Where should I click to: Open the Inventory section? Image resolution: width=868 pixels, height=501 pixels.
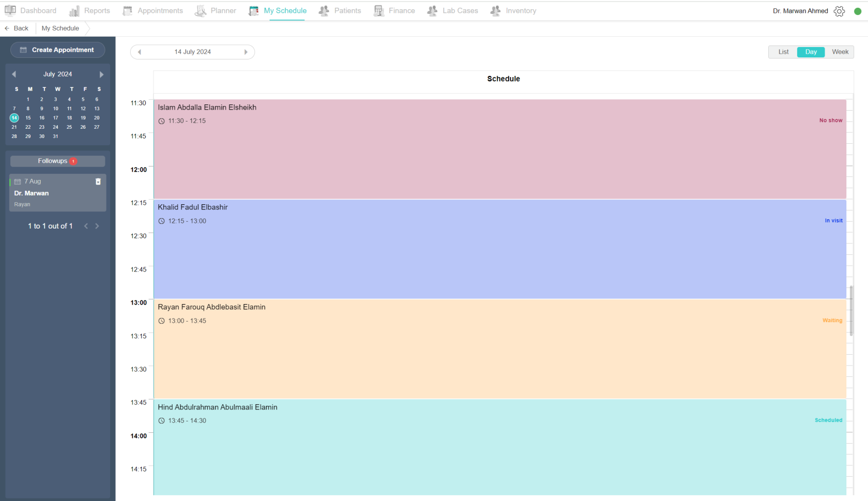pos(520,10)
